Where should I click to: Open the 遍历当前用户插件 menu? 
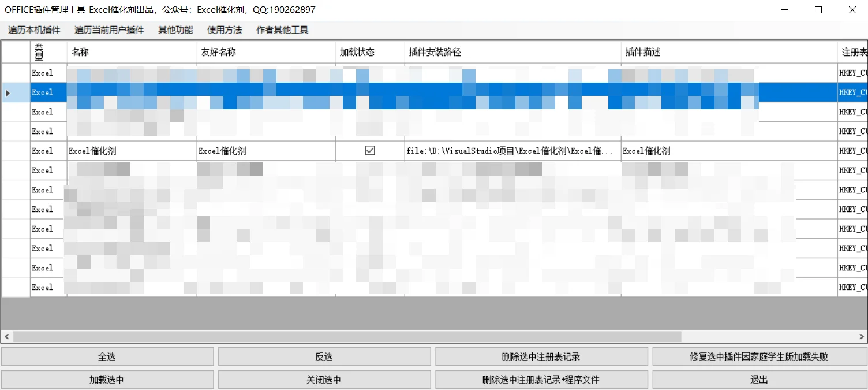pyautogui.click(x=109, y=30)
